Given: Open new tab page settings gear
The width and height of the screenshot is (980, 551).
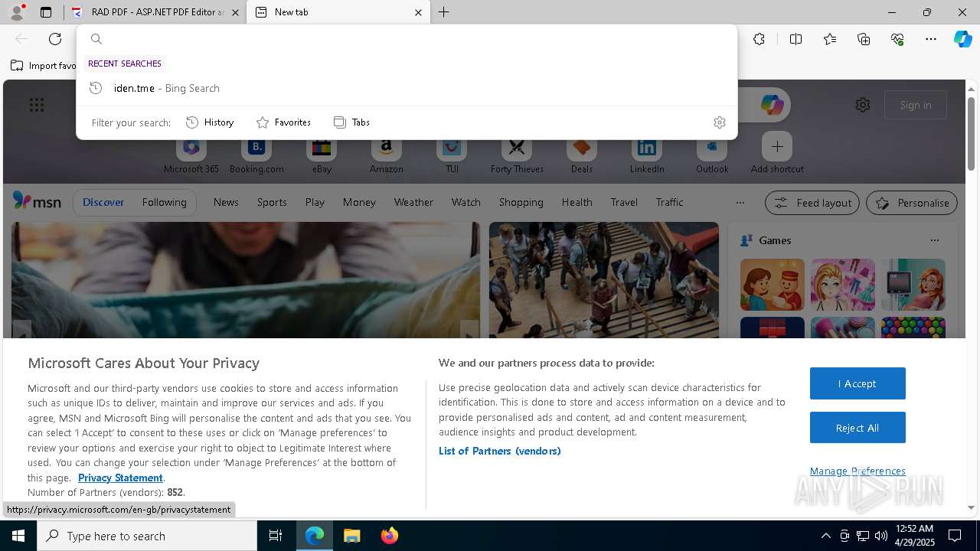Looking at the screenshot, I should pyautogui.click(x=863, y=105).
